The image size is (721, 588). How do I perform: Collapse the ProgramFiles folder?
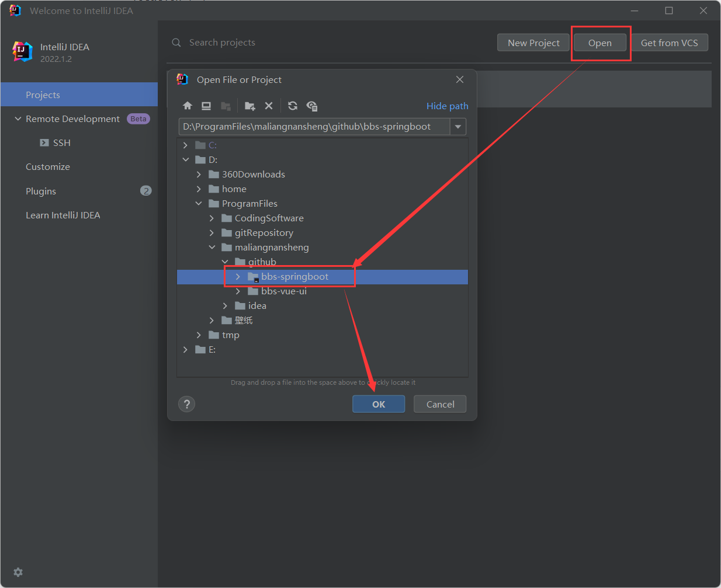(x=199, y=204)
